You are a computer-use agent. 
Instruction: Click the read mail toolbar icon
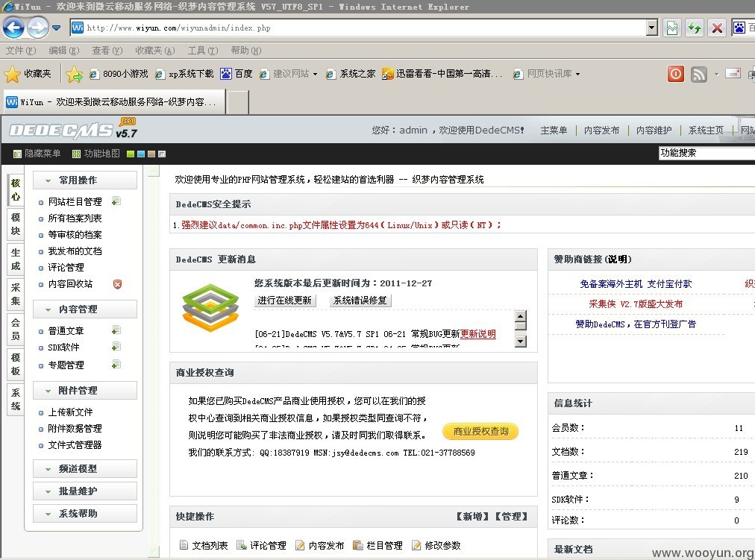pos(733,74)
